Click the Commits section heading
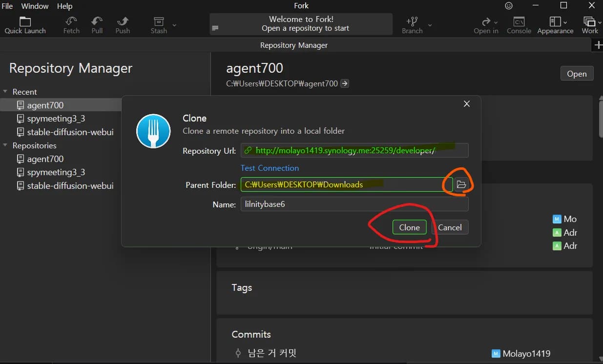Screen dimensions: 603x364 click(251, 334)
